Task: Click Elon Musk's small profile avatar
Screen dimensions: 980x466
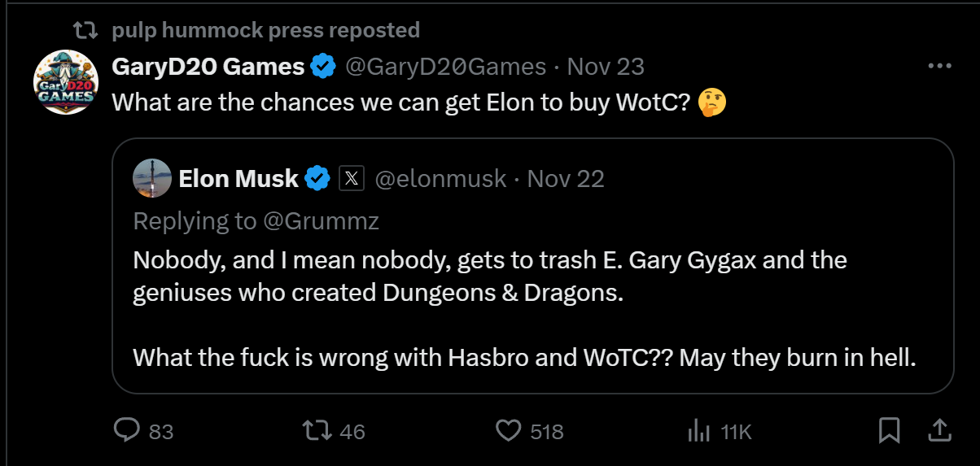Action: [x=152, y=179]
